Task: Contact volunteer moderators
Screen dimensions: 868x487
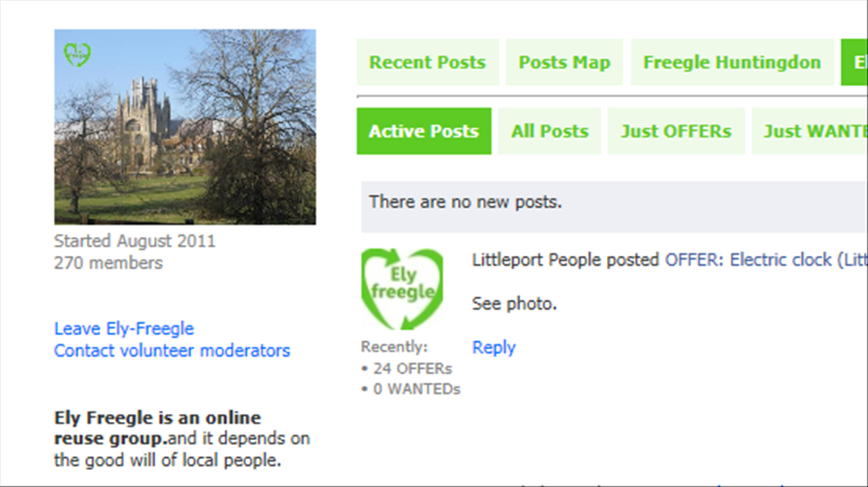Action: (172, 351)
